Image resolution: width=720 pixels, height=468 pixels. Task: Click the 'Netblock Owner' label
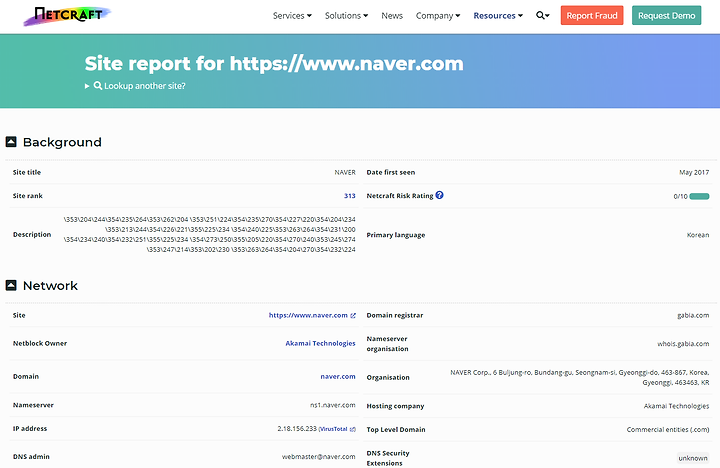tap(40, 343)
